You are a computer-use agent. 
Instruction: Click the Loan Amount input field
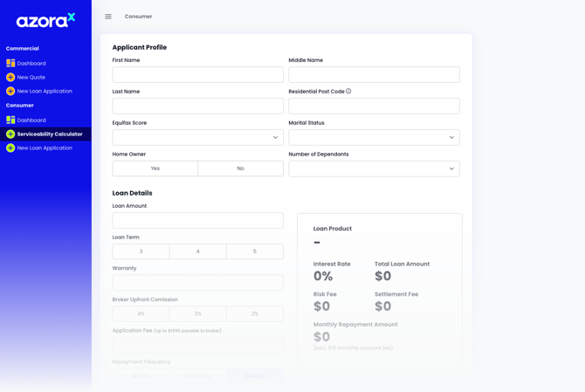pos(197,221)
